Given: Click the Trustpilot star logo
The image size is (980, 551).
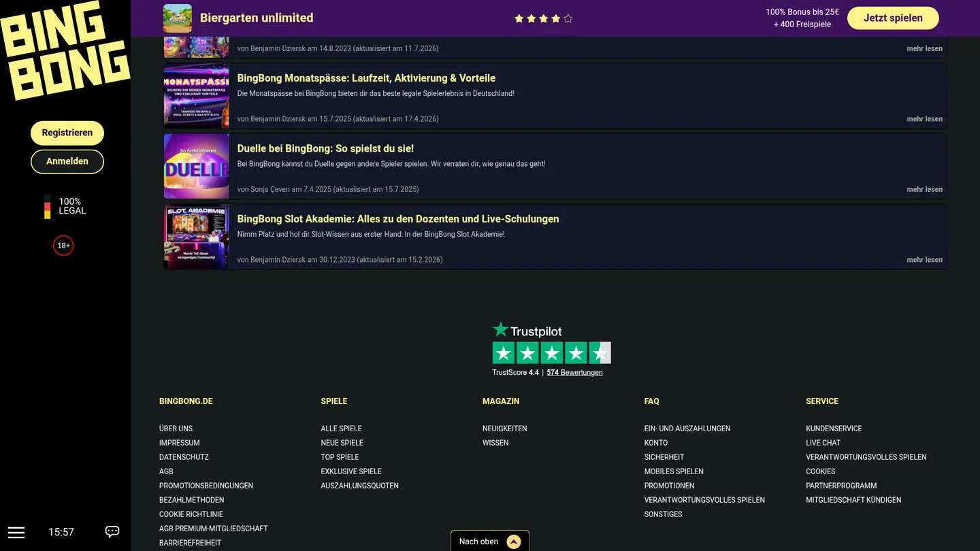Looking at the screenshot, I should (501, 330).
